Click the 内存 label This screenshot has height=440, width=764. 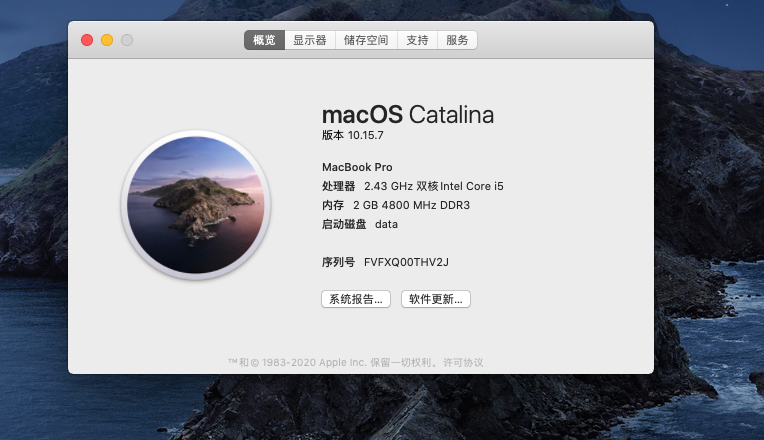pos(333,205)
